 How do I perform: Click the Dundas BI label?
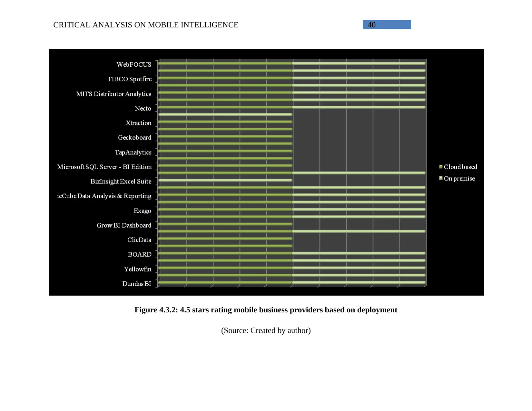coord(137,284)
